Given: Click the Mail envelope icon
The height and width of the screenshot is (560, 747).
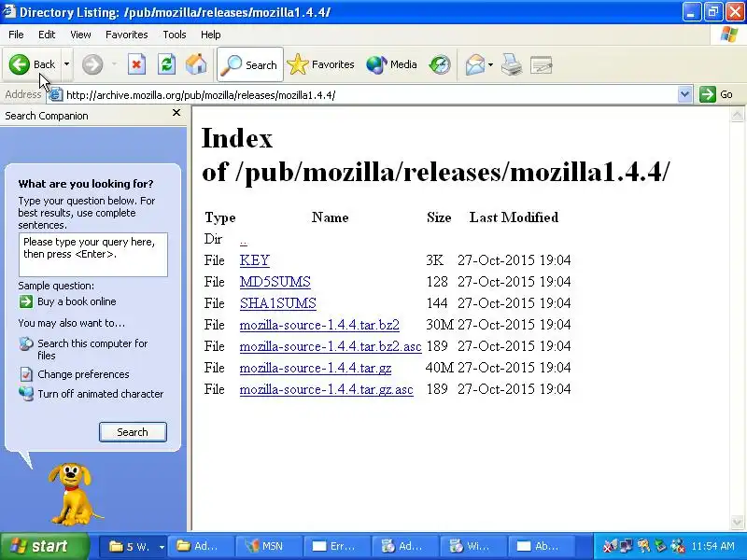Looking at the screenshot, I should pos(475,64).
